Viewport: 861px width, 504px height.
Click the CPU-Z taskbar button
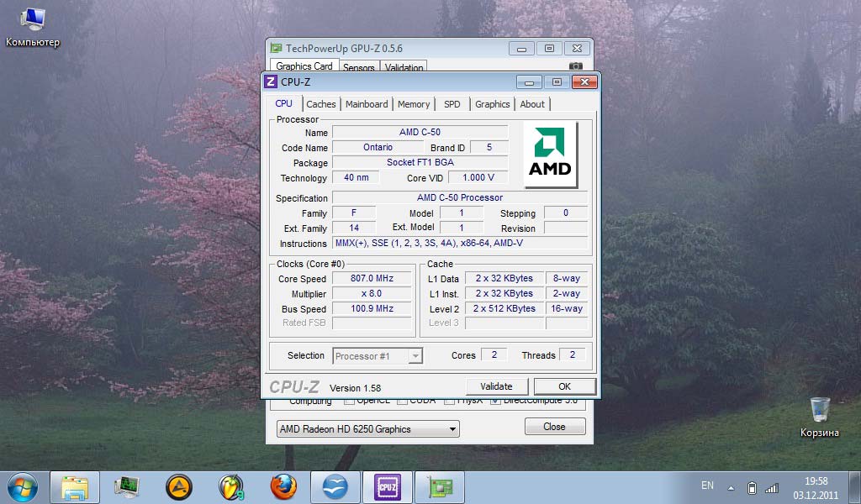coord(388,486)
